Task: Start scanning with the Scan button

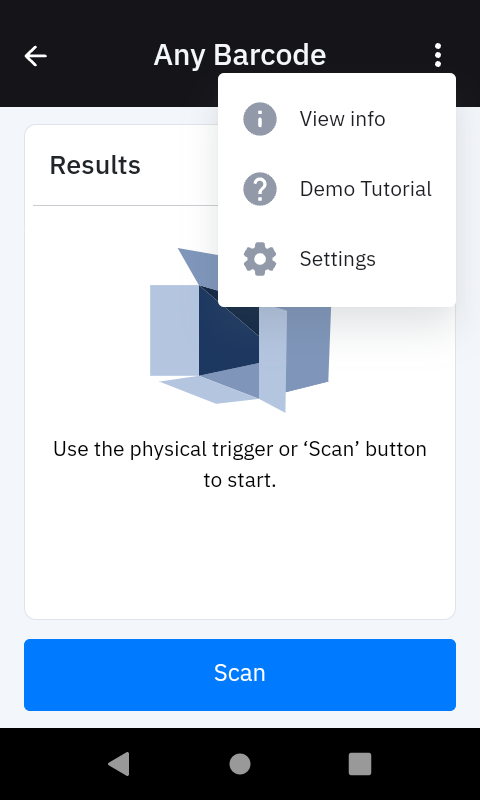Action: coord(240,674)
